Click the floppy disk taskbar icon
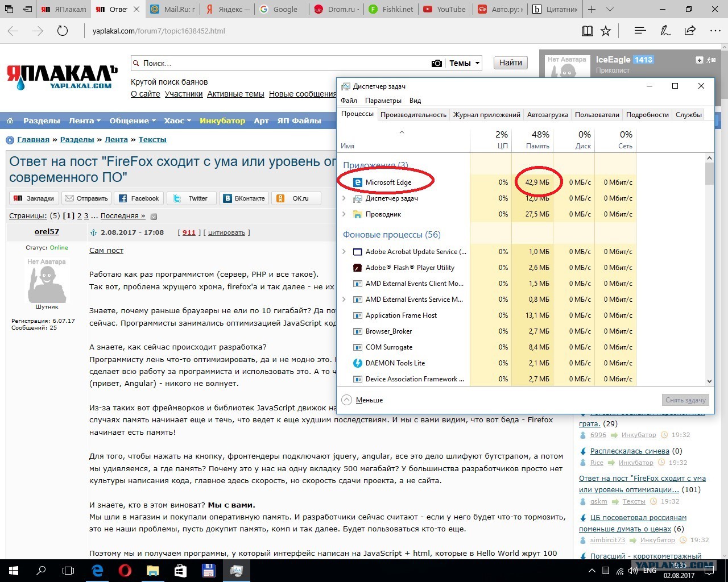728x582 pixels. click(x=208, y=570)
